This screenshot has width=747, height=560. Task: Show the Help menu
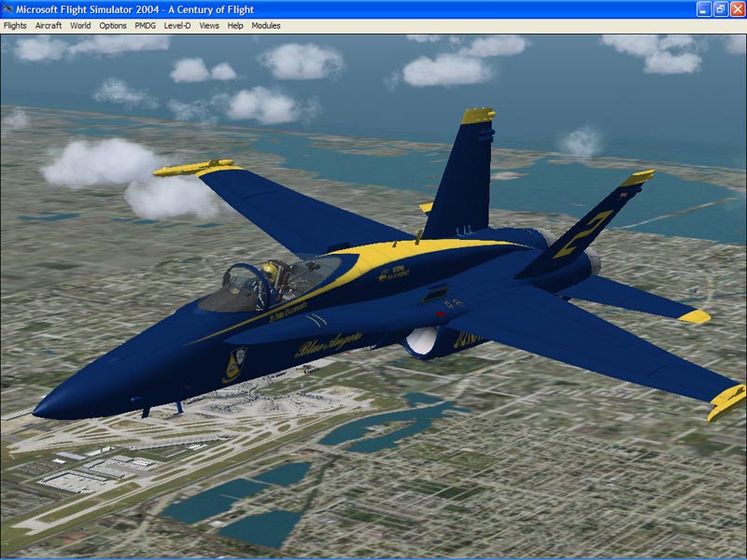click(x=235, y=25)
